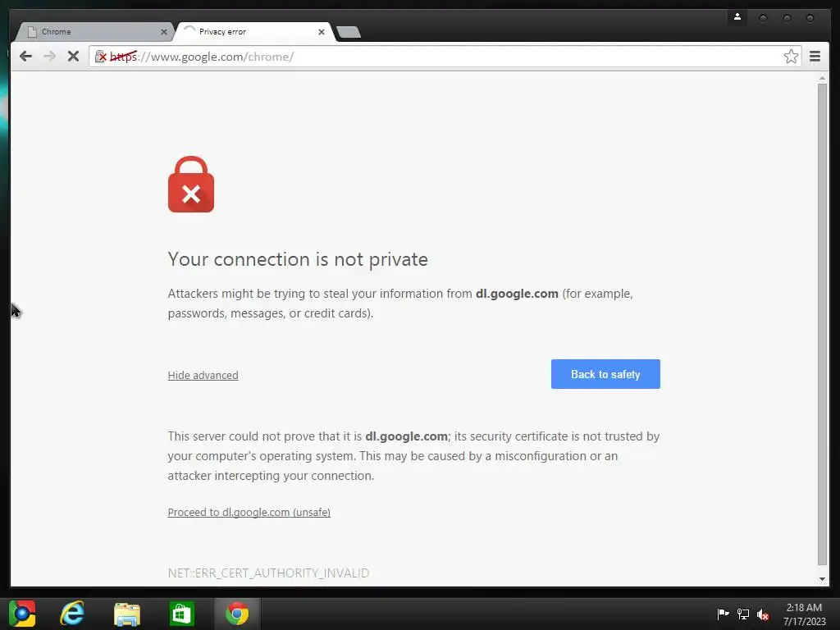Open Windows Store from taskbar
The height and width of the screenshot is (630, 840).
(181, 614)
